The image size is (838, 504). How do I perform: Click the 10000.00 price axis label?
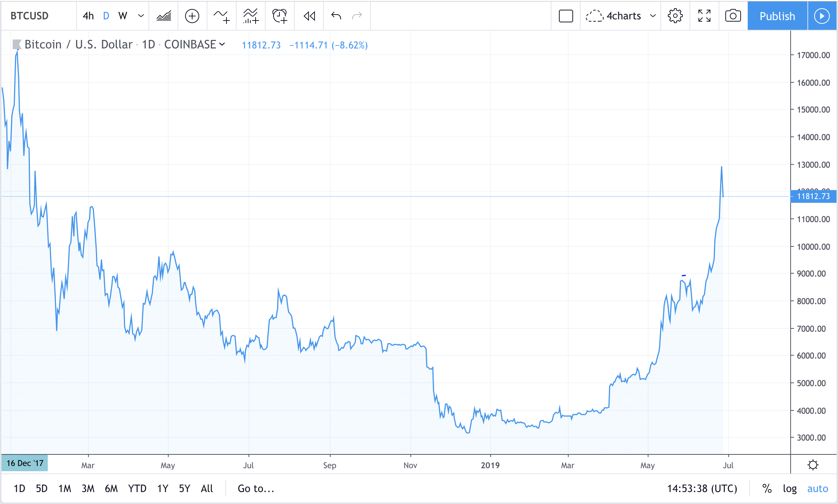(813, 247)
